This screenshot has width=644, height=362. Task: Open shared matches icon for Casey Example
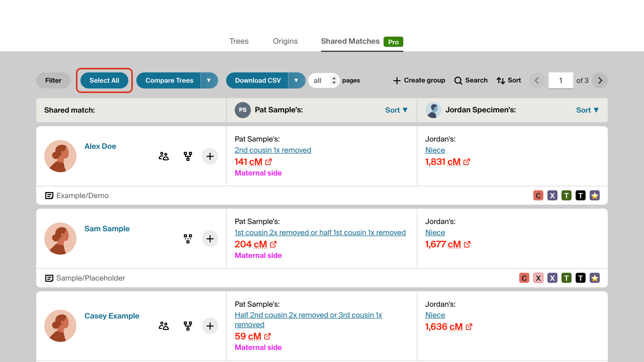[164, 326]
